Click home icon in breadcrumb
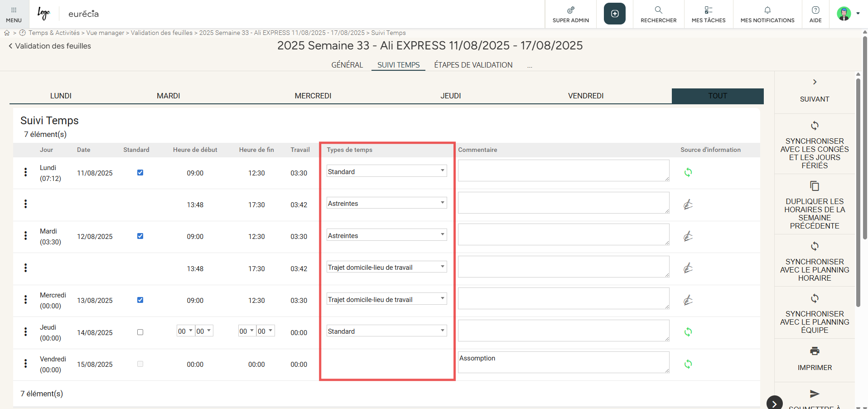Screen dimensions: 868x409 pos(7,33)
